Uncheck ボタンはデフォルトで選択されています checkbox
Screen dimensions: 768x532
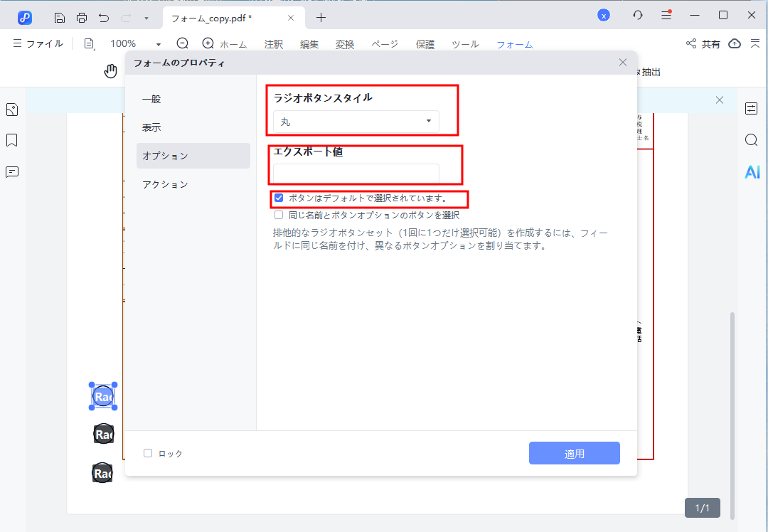pyautogui.click(x=279, y=199)
